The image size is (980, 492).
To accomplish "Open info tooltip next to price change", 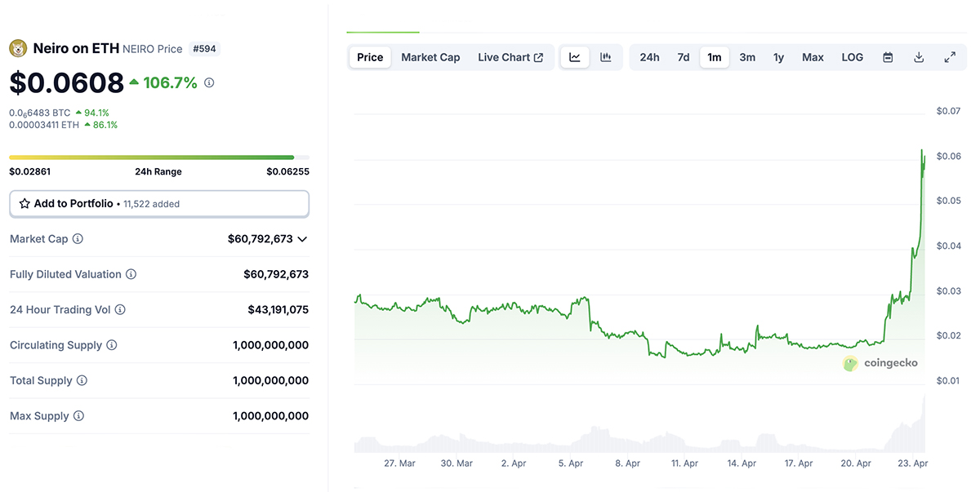I will (209, 82).
